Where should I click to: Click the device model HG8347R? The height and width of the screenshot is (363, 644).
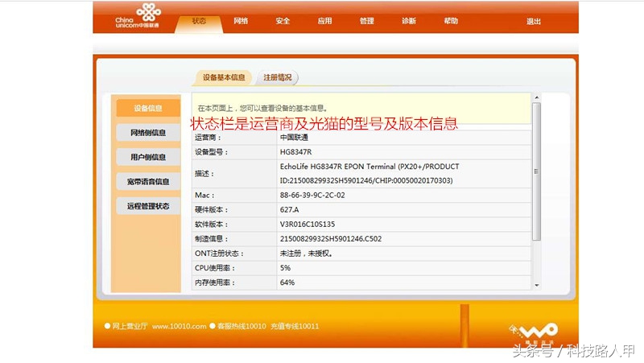pyautogui.click(x=295, y=152)
